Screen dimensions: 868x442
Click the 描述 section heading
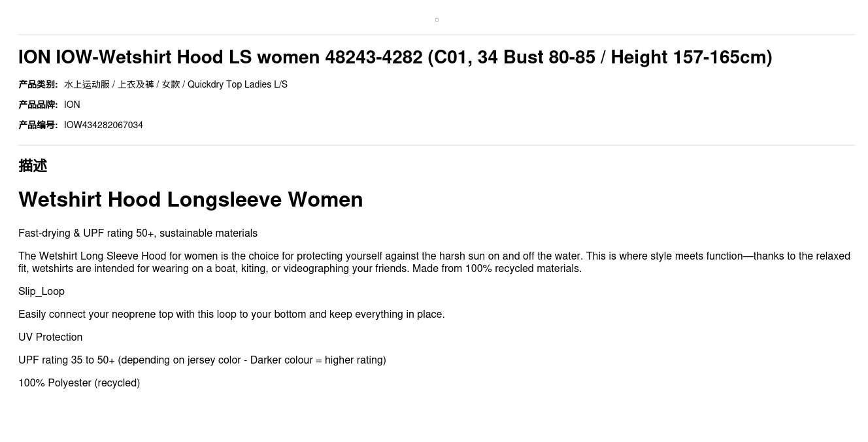(x=33, y=166)
